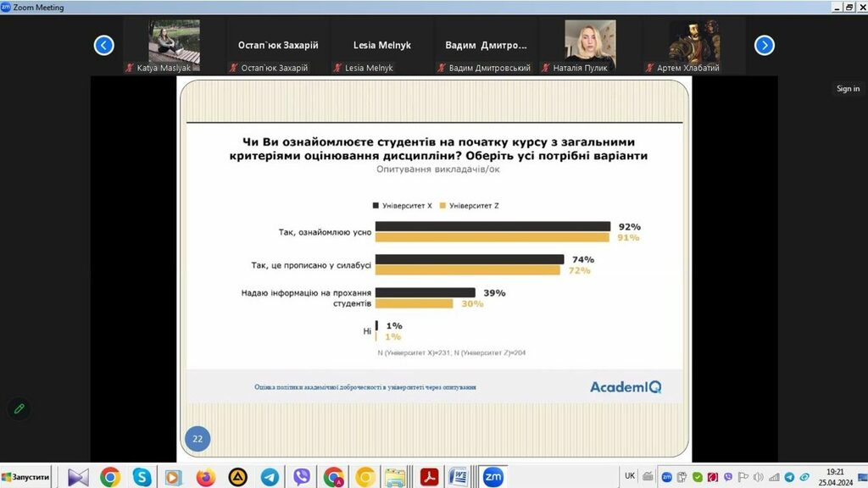Show previous participants with left arrow
Screen dimensions: 868x488
tap(103, 46)
